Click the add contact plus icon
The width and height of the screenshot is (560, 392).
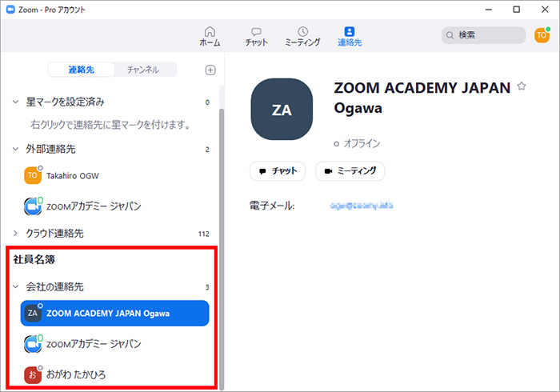coord(210,70)
